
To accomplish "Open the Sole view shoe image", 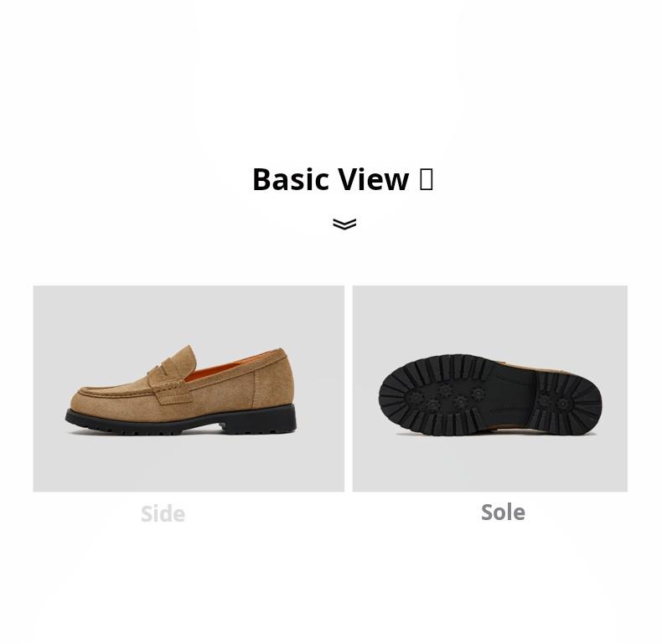I will pyautogui.click(x=489, y=389).
